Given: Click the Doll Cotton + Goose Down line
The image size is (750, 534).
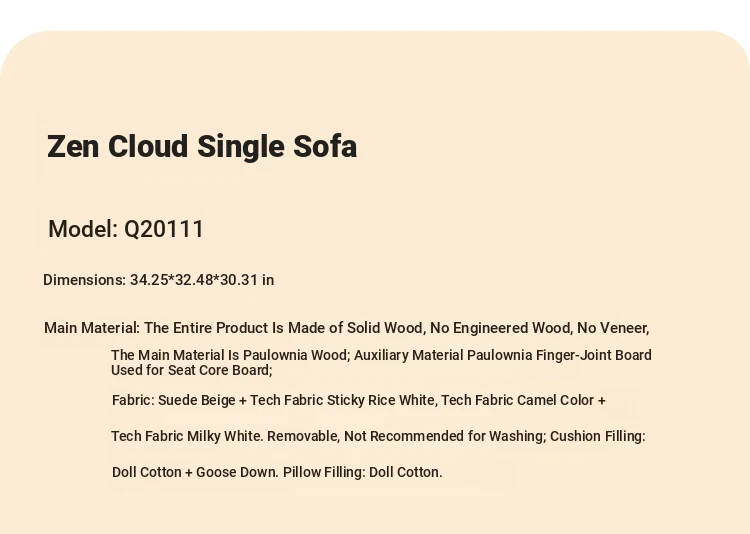Looking at the screenshot, I should click(277, 472).
